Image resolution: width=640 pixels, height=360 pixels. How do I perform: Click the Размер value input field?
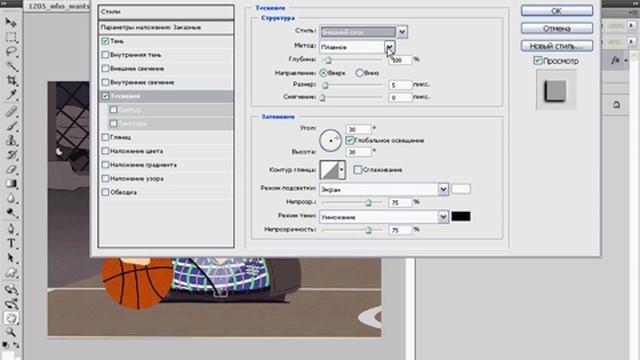pyautogui.click(x=400, y=85)
